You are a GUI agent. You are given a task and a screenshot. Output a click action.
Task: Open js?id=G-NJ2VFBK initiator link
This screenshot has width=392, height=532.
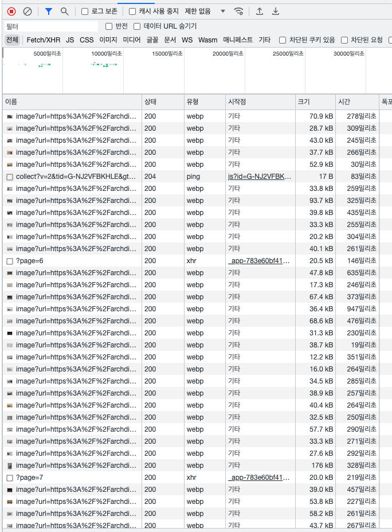(260, 177)
